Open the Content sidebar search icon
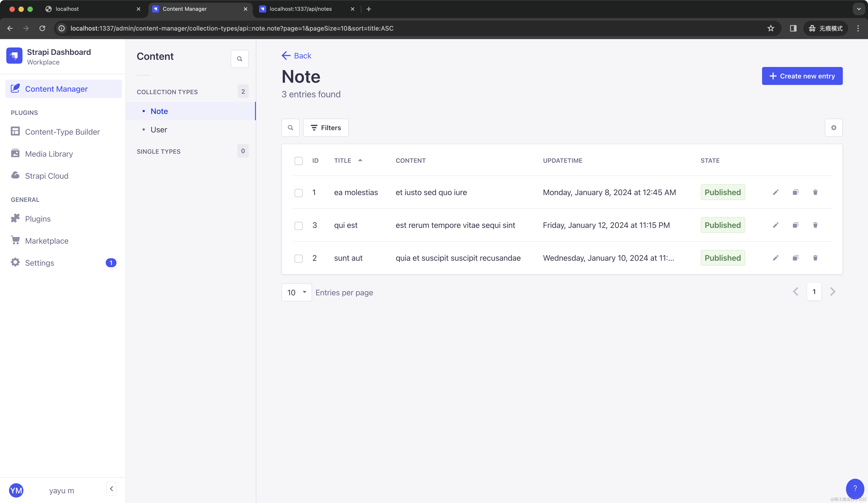 [239, 59]
